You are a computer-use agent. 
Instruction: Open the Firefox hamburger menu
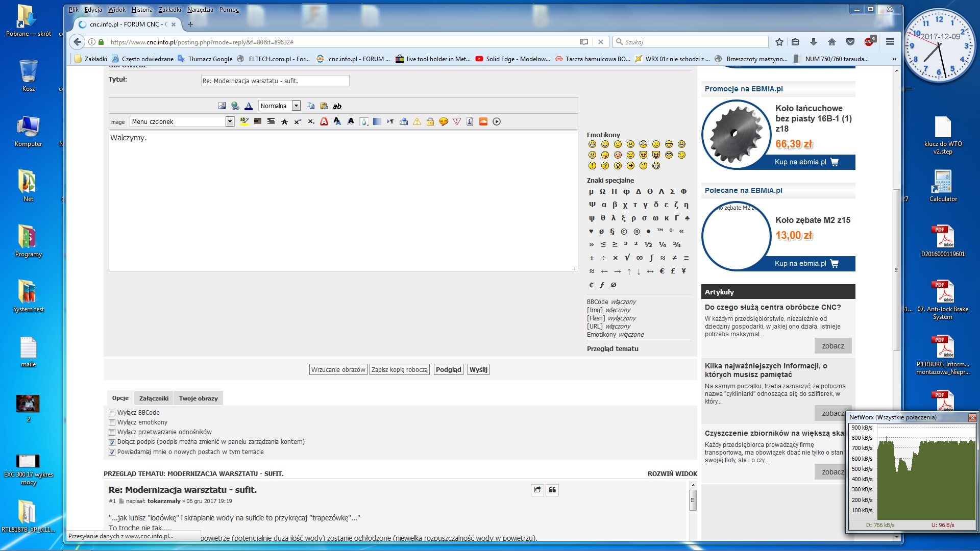tap(890, 42)
